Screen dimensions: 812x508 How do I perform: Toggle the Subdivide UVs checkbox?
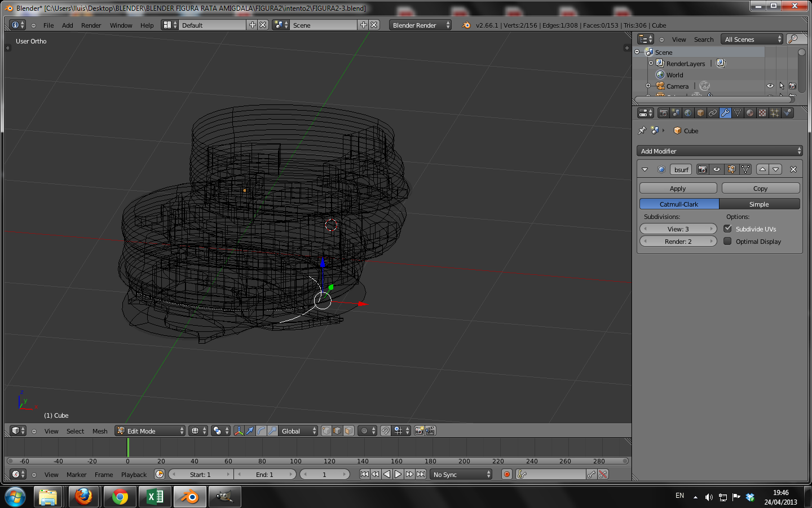point(727,229)
